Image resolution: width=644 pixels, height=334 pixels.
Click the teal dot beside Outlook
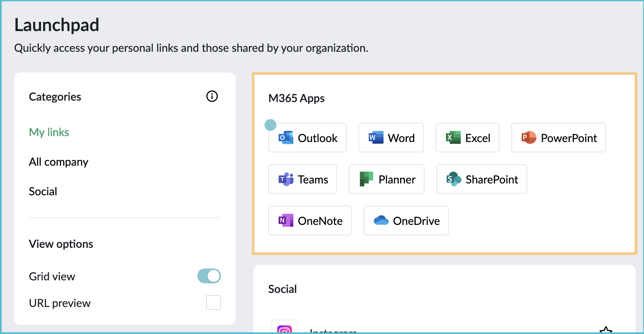tap(270, 125)
